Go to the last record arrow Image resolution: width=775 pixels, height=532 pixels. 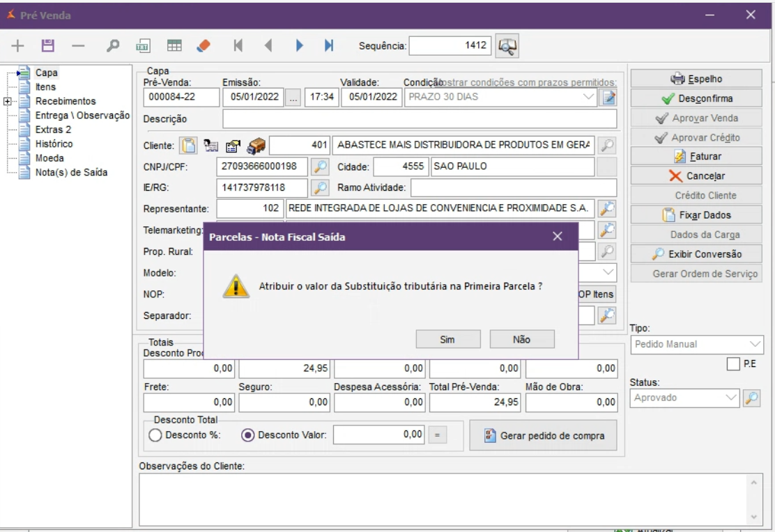click(329, 45)
